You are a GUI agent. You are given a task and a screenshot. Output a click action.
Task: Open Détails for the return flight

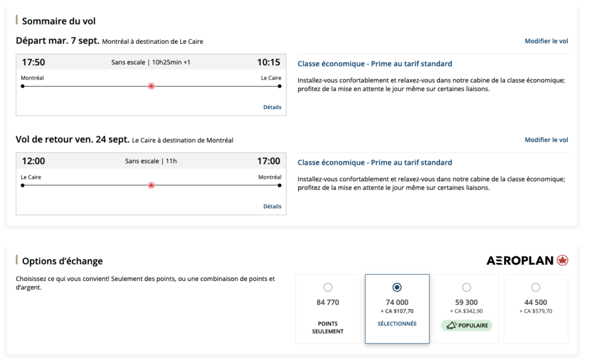click(272, 206)
